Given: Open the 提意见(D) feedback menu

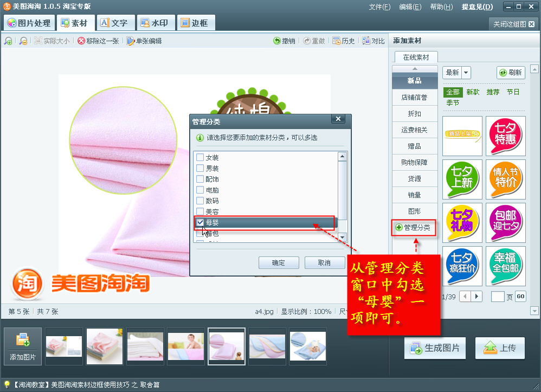Looking at the screenshot, I should click(477, 7).
